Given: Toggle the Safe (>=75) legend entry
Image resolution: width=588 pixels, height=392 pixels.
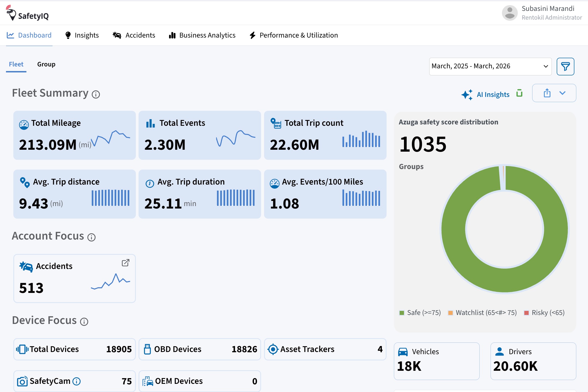Looking at the screenshot, I should [420, 313].
